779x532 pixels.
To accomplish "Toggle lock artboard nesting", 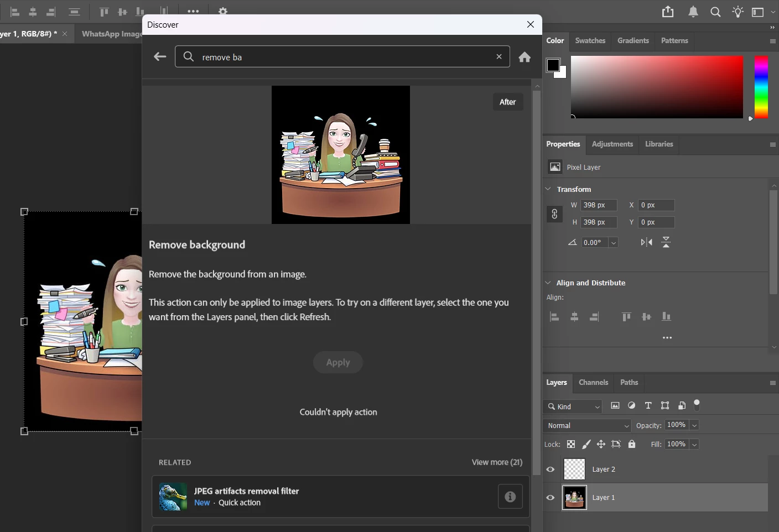I will 616,444.
